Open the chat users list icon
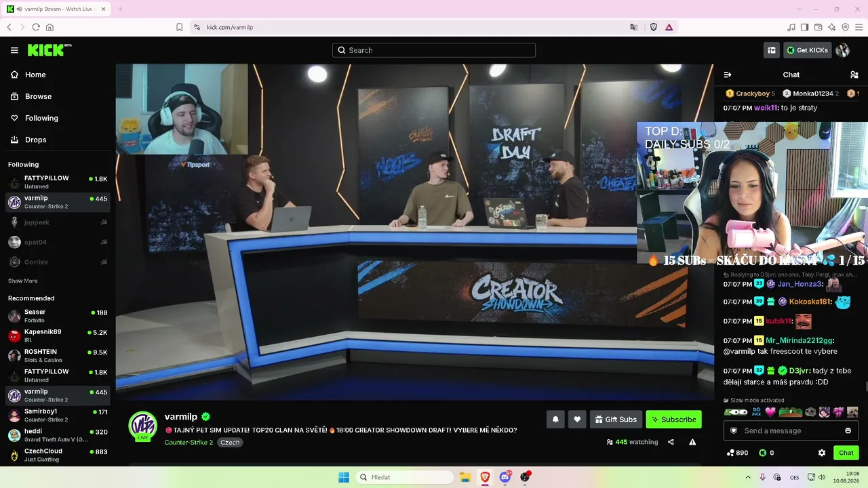The width and height of the screenshot is (868, 488). pyautogui.click(x=854, y=75)
